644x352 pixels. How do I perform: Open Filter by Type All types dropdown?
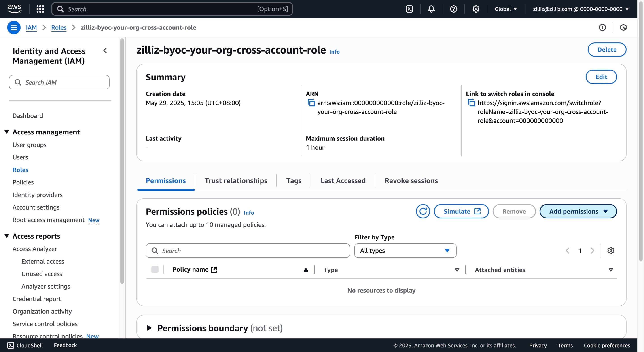coord(405,250)
